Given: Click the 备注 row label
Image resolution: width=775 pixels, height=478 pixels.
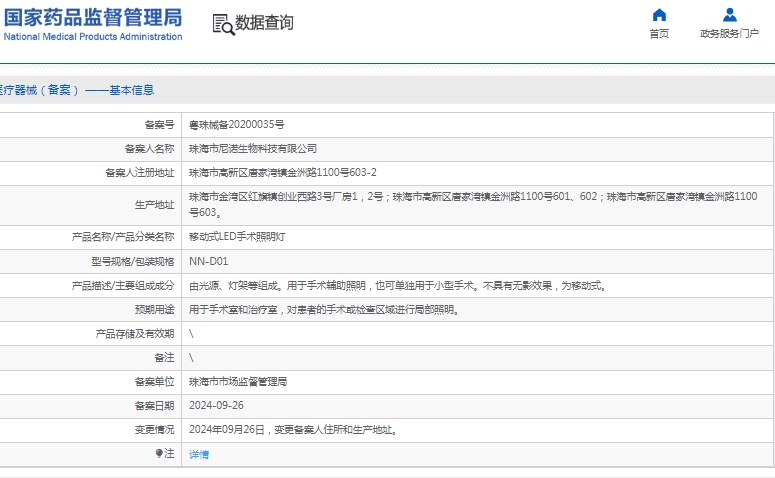Looking at the screenshot, I should coord(164,357).
